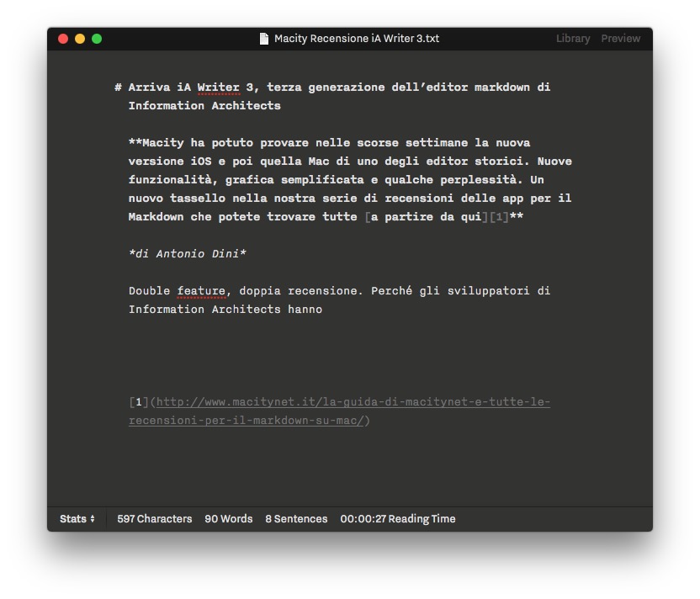Image resolution: width=700 pixels, height=599 pixels.
Task: Place the cursor after the word 'hanno'
Action: 322,310
